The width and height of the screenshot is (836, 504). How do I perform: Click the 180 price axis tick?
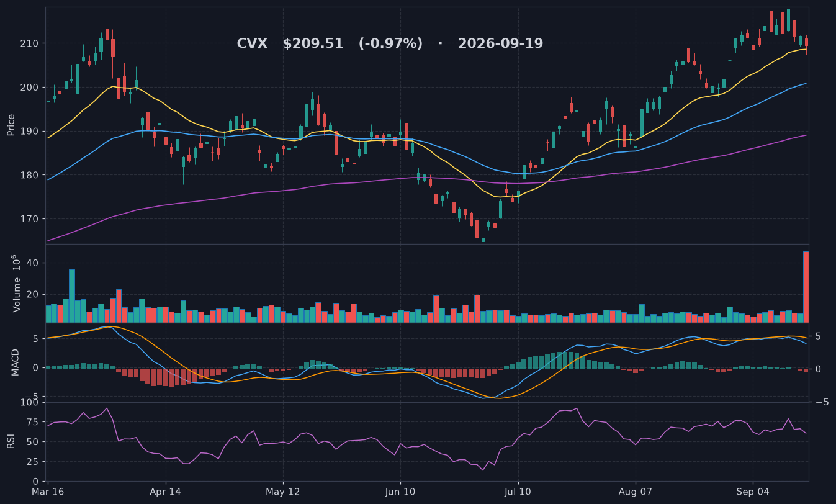(30, 175)
